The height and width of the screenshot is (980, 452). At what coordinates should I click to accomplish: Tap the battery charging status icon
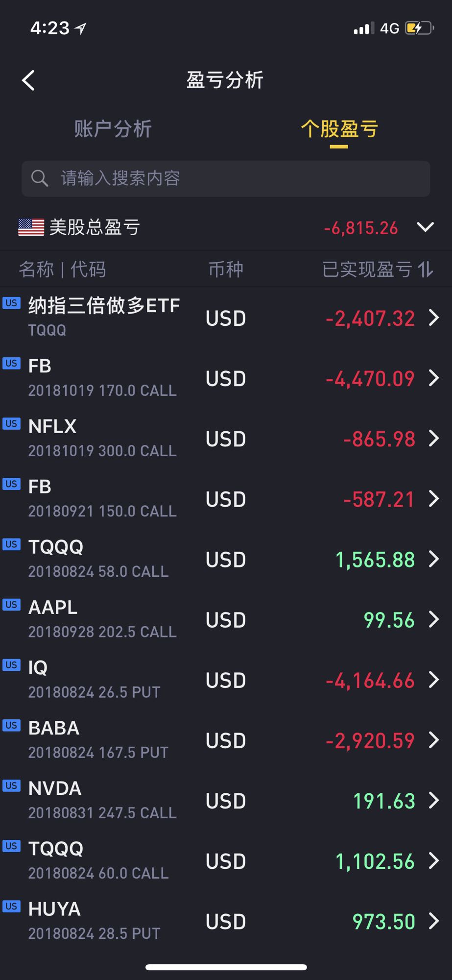tap(420, 28)
